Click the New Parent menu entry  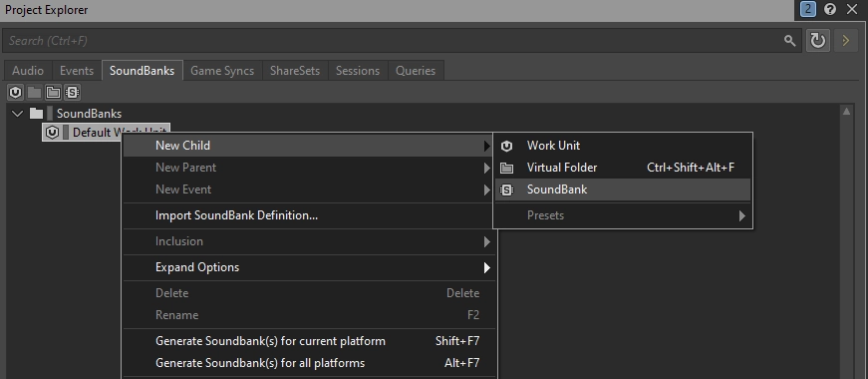308,168
